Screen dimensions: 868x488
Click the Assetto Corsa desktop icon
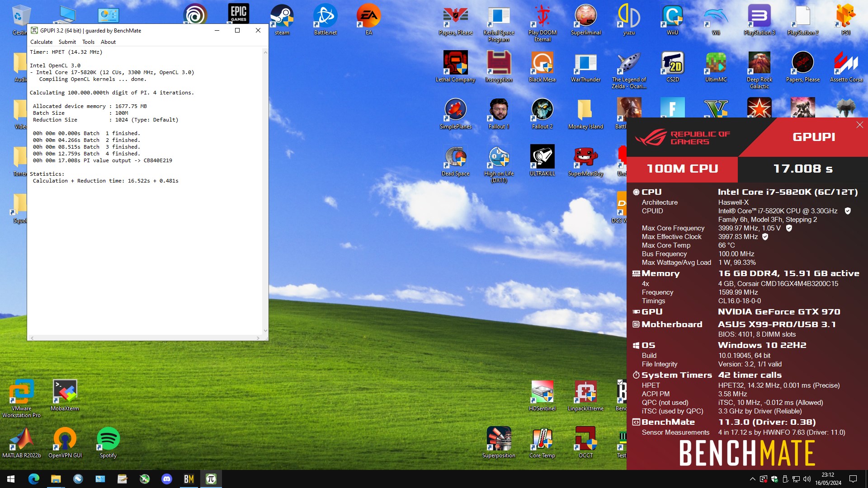tap(846, 67)
